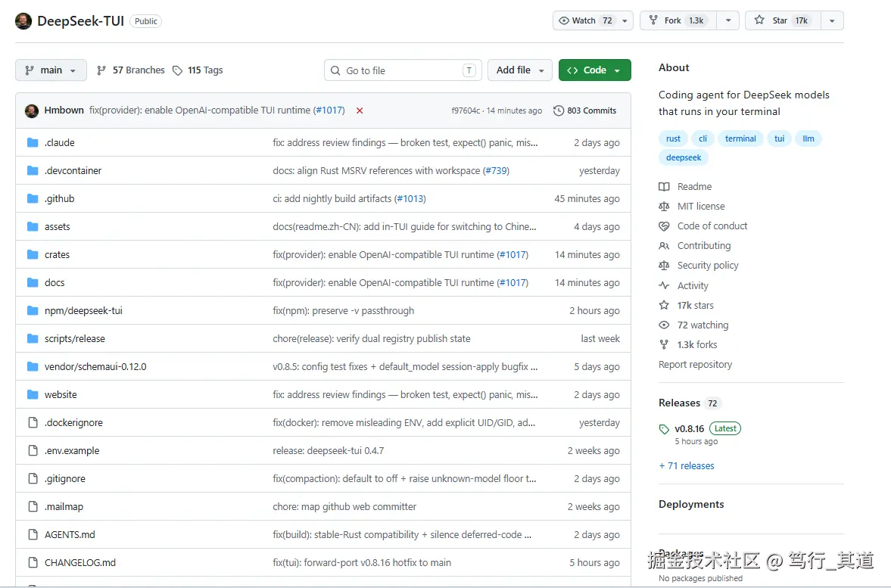Select the rust topic tag

pyautogui.click(x=674, y=138)
